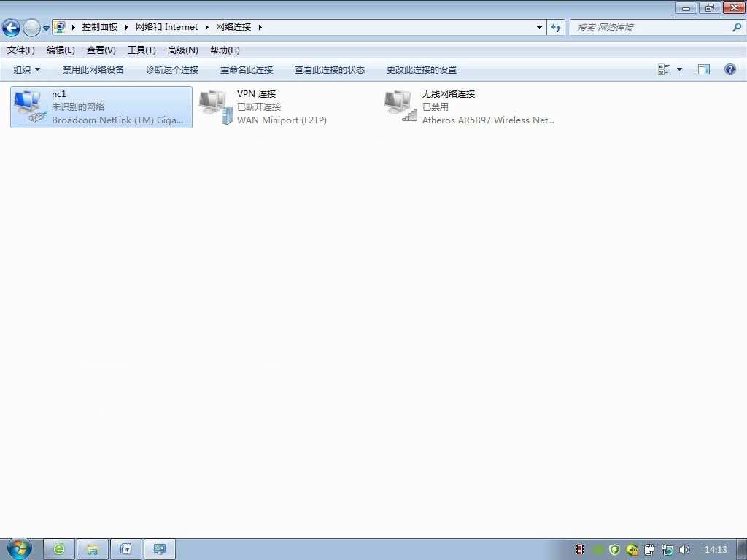This screenshot has height=560, width=747.
Task: Click the film strip tray icon
Action: coord(580,550)
